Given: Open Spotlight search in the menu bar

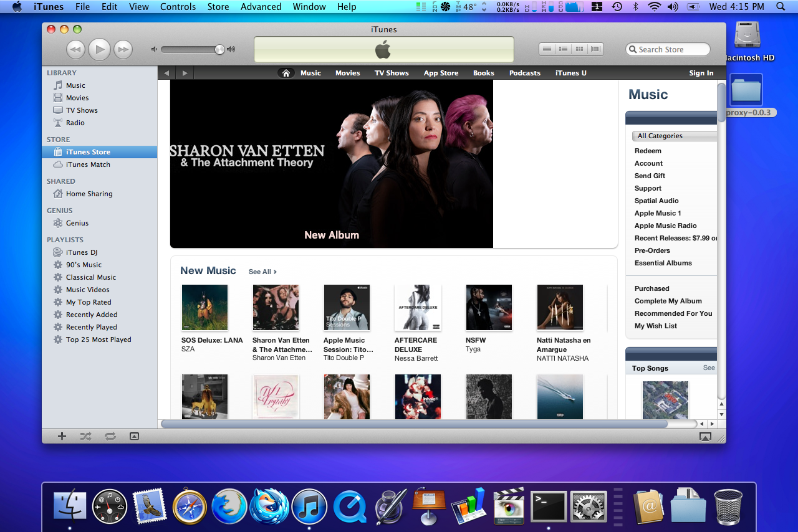Looking at the screenshot, I should [x=781, y=7].
